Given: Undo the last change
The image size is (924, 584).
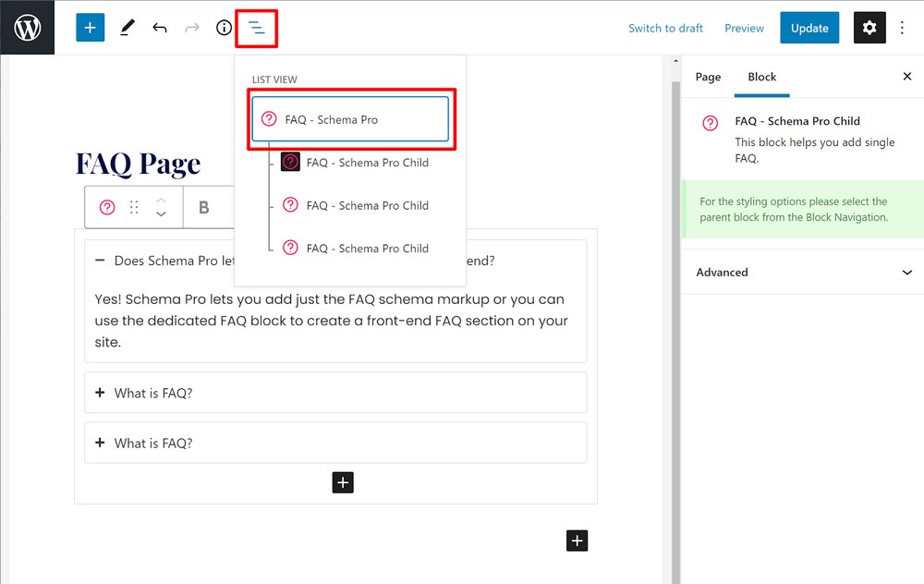Looking at the screenshot, I should pyautogui.click(x=160, y=28).
